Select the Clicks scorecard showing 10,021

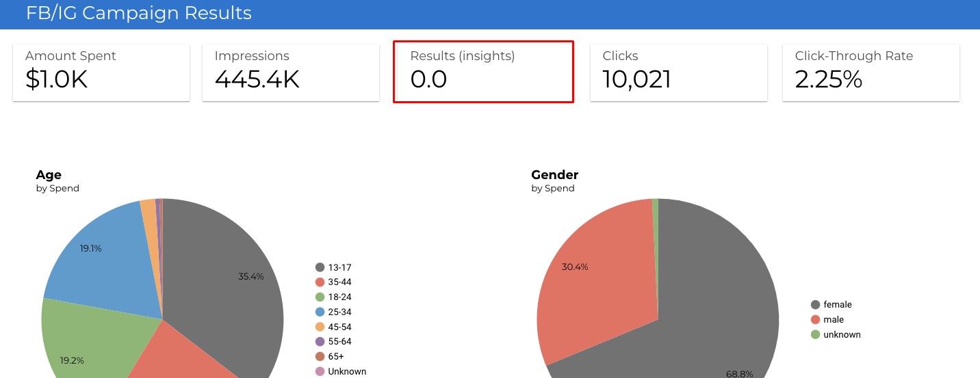678,72
